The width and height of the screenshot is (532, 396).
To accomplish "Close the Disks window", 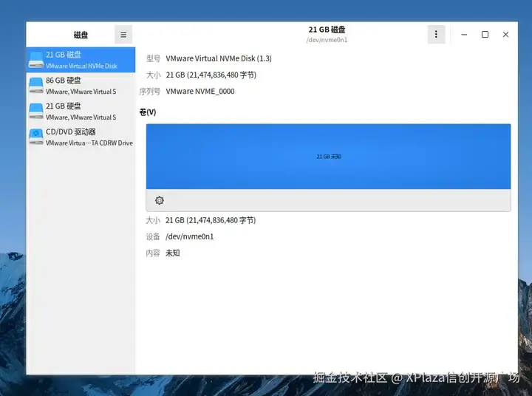I will coord(505,34).
